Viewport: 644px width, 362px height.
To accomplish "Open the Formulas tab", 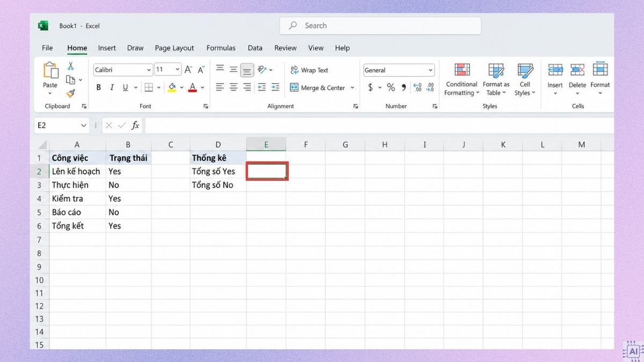I will [x=221, y=48].
